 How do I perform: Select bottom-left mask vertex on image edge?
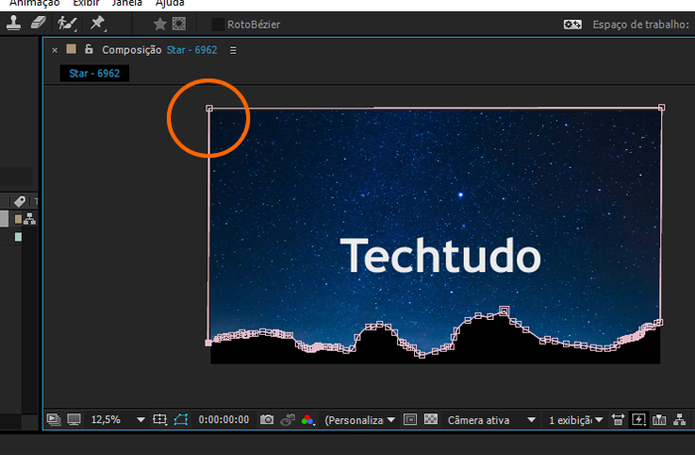[x=209, y=343]
